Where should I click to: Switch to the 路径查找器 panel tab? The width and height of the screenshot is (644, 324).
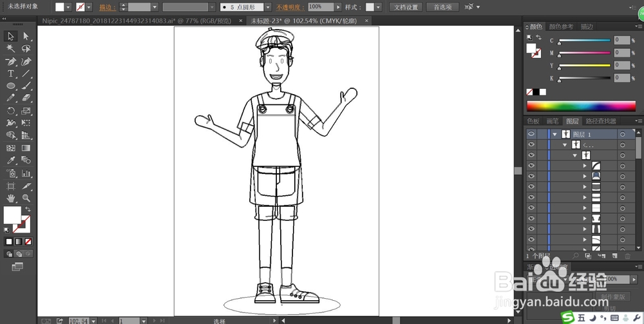(601, 121)
